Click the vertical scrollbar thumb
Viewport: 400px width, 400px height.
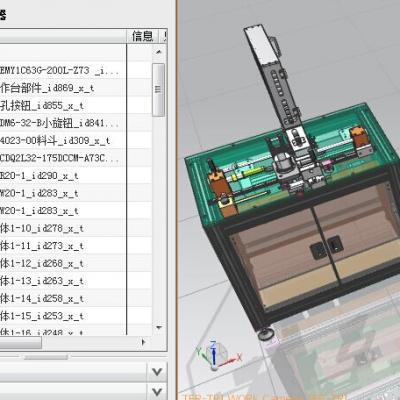(158, 90)
